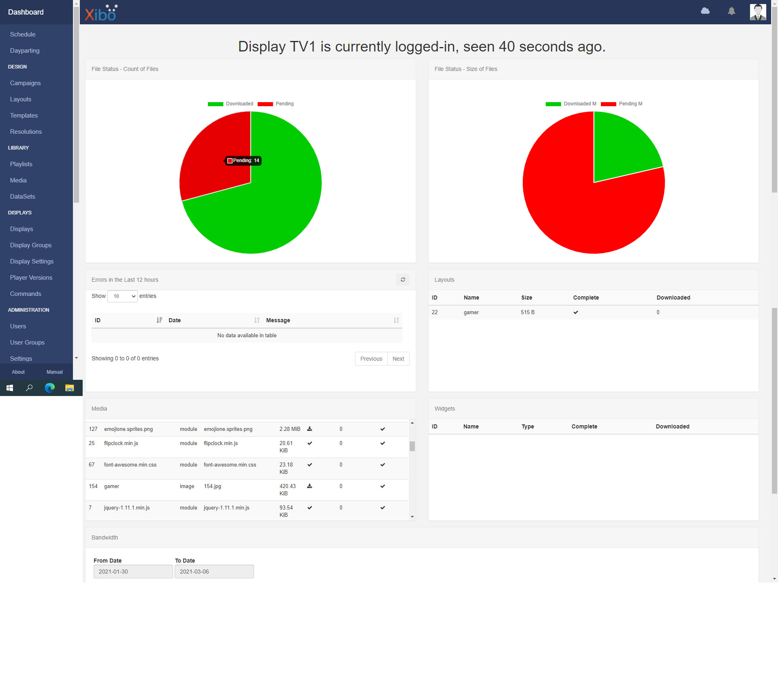The image size is (778, 700).
Task: Open DataSets page
Action: click(x=23, y=197)
